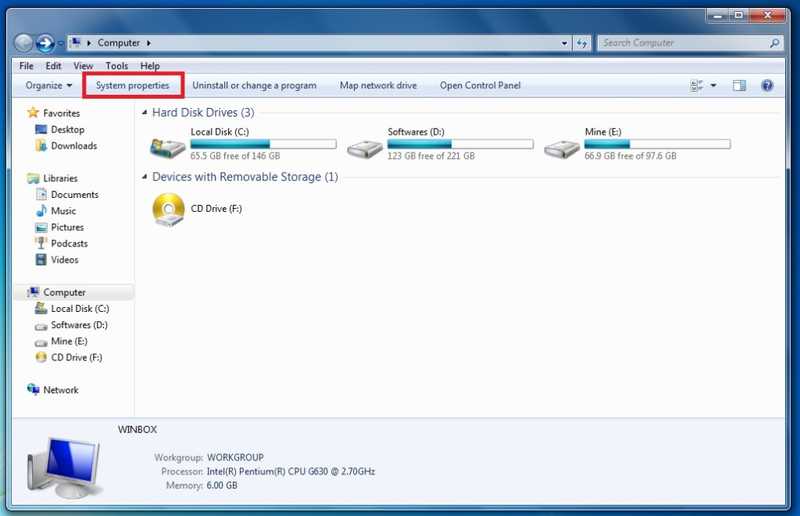Click the refresh icon beside address bar
Viewport: 800px width, 516px height.
click(583, 43)
